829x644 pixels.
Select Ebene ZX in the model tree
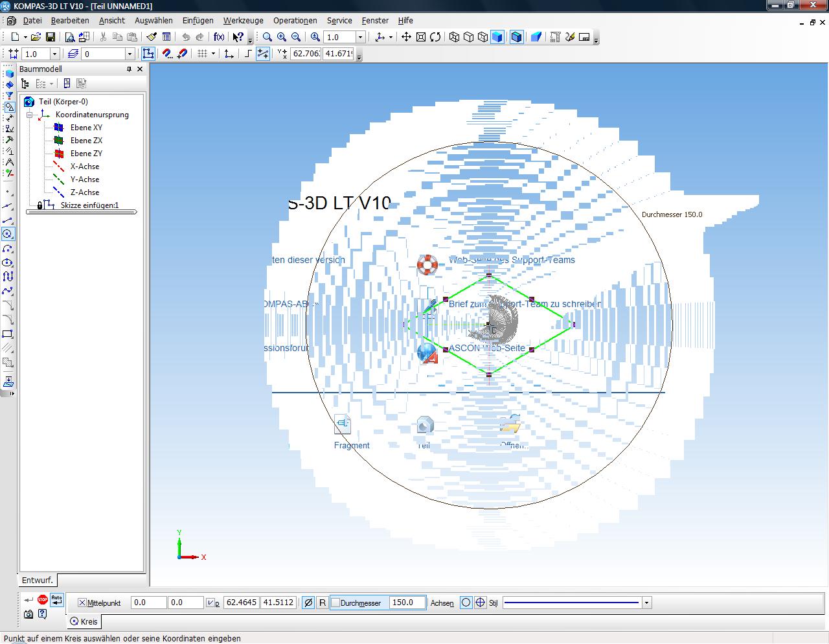point(86,141)
